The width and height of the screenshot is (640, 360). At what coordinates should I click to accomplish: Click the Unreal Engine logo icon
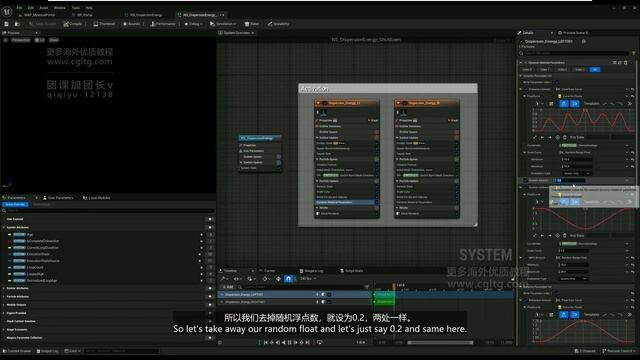coord(7,11)
